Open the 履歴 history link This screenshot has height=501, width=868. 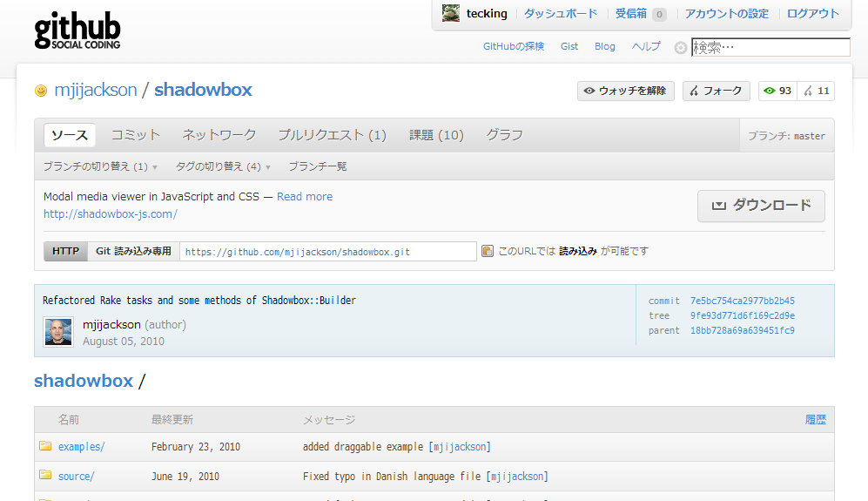[x=816, y=419]
